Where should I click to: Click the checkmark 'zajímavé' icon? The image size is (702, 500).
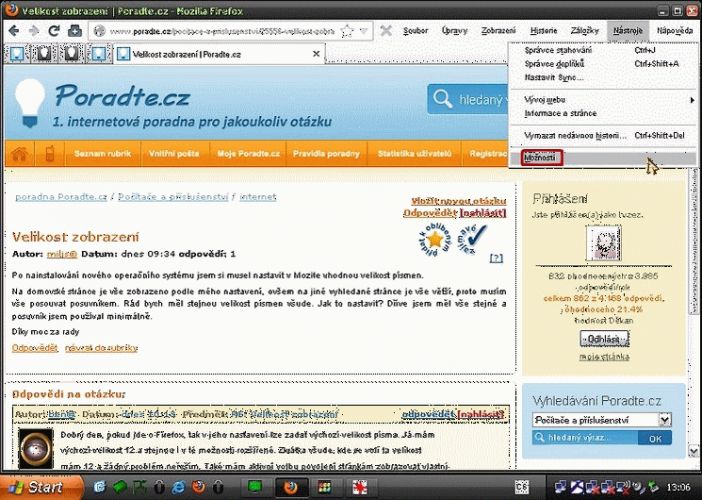click(x=472, y=238)
